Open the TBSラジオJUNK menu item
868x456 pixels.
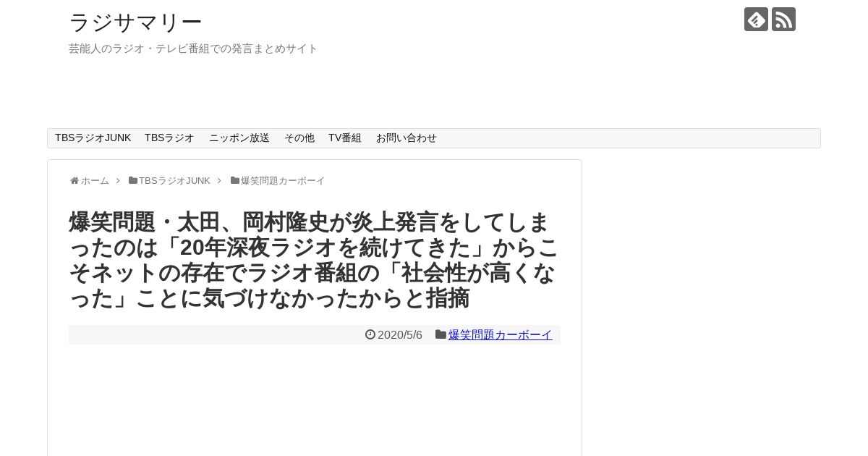pos(93,138)
